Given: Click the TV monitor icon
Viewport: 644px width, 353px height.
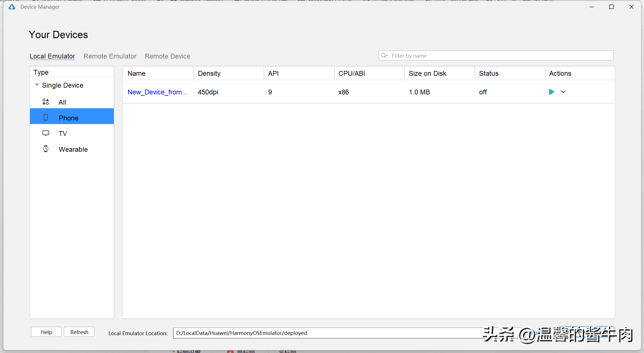Looking at the screenshot, I should tap(46, 133).
